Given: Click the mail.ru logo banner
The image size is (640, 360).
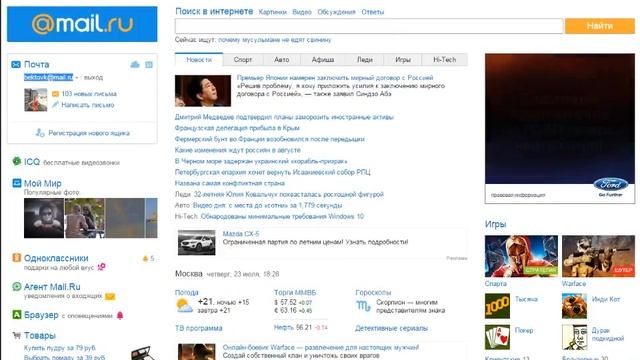Looking at the screenshot, I should pyautogui.click(x=82, y=24).
